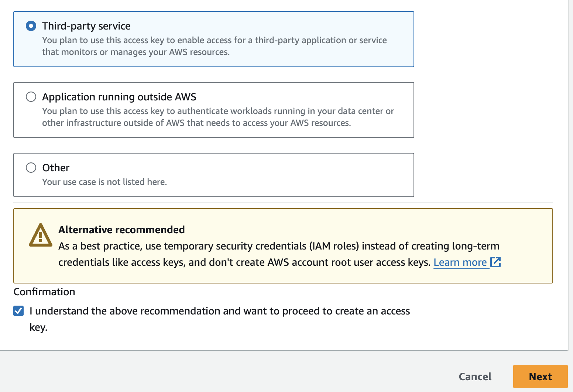573x392 pixels.
Task: Click the Application running outside AWS title
Action: click(119, 97)
